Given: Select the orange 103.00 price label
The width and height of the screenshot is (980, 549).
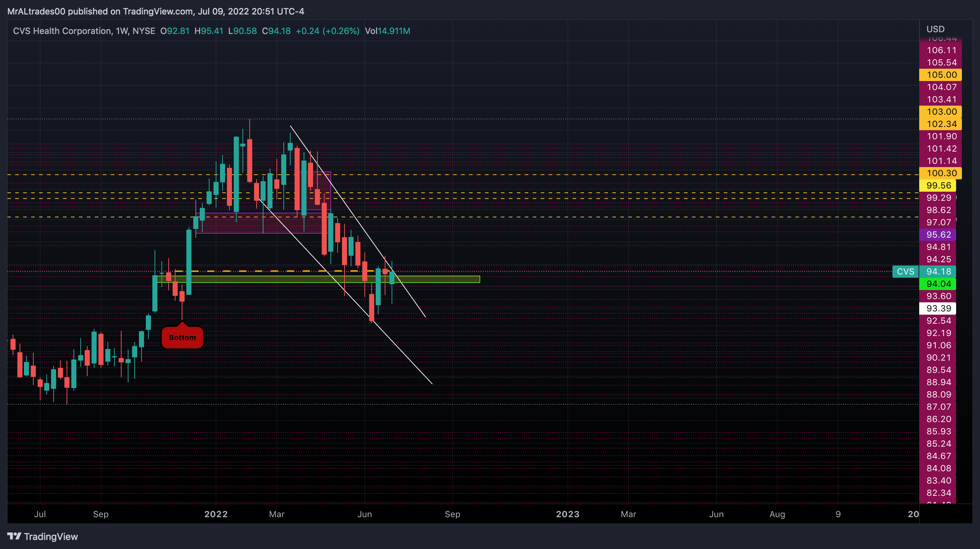Looking at the screenshot, I should [941, 112].
